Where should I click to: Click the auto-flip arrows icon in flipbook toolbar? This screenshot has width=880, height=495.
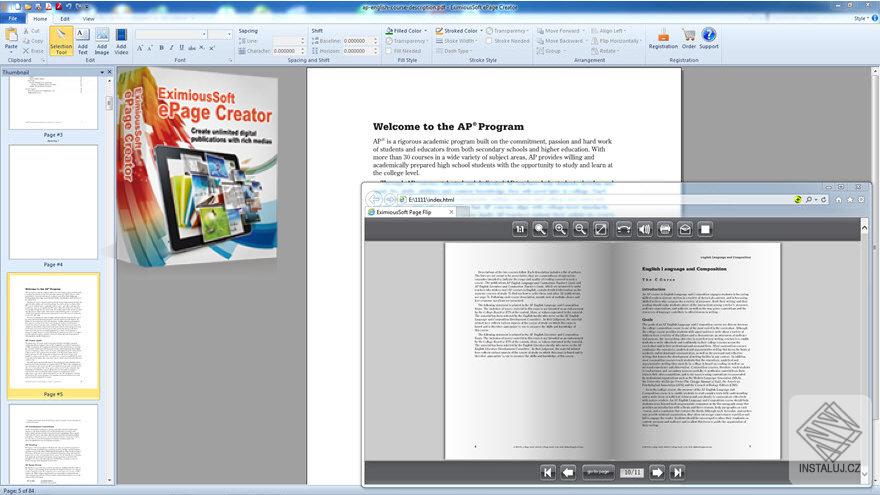click(624, 229)
